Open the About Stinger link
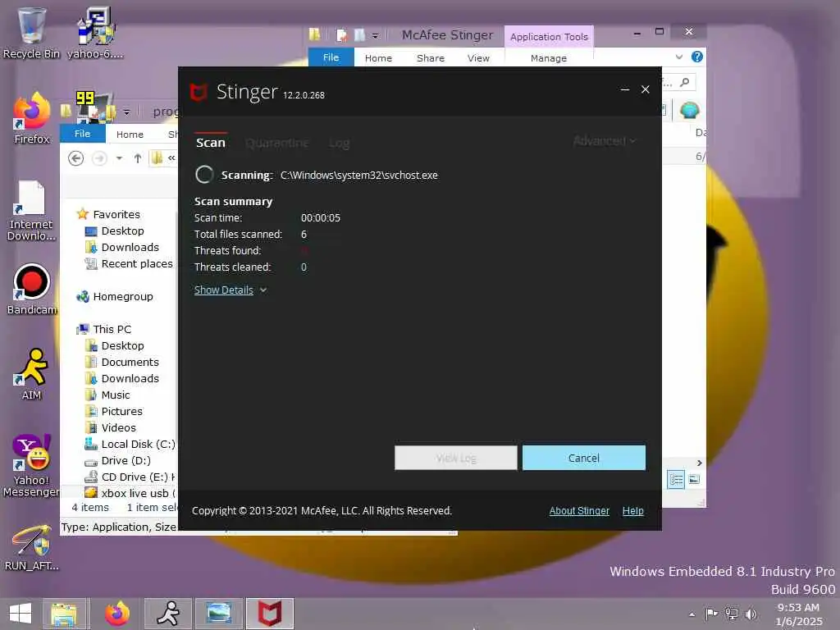840x630 pixels. (579, 510)
